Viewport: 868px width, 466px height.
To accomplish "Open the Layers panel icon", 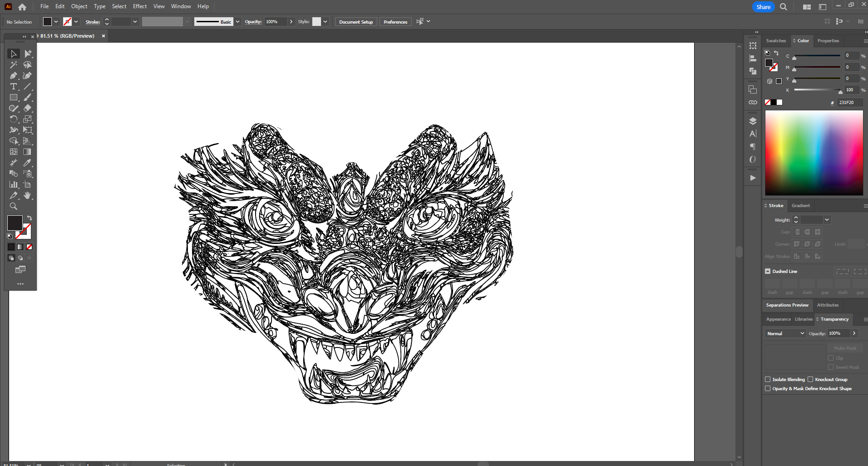I will (x=753, y=121).
